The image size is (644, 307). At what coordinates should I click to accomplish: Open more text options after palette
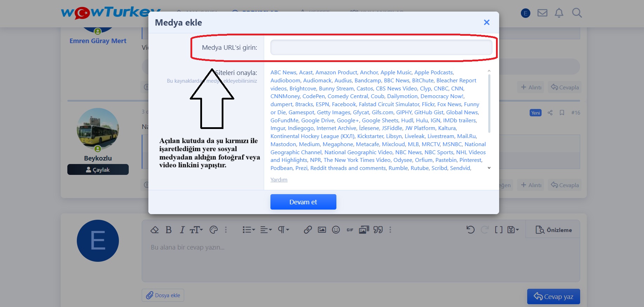[x=226, y=230]
